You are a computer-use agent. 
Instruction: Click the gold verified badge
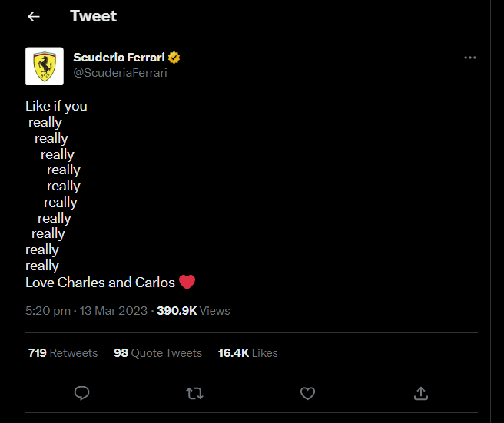click(174, 58)
